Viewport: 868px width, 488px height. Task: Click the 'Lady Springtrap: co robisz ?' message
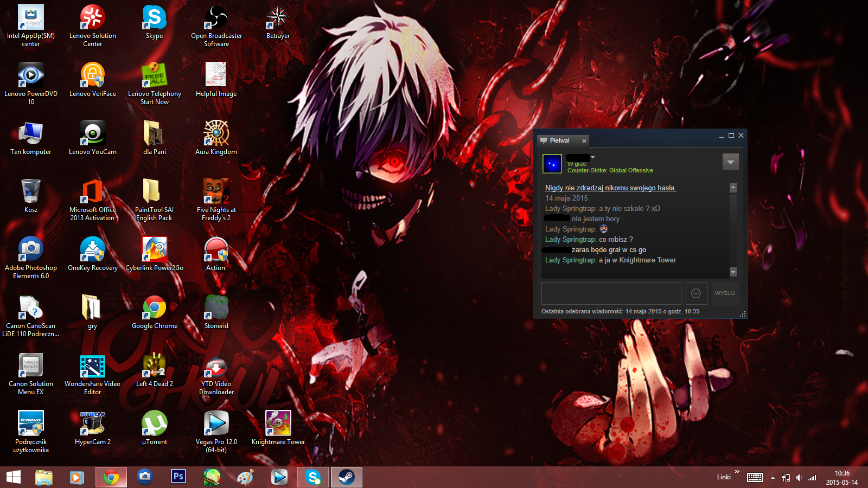pyautogui.click(x=589, y=240)
